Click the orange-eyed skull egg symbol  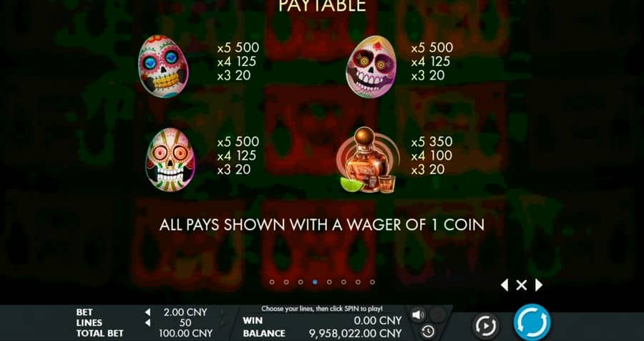click(170, 160)
